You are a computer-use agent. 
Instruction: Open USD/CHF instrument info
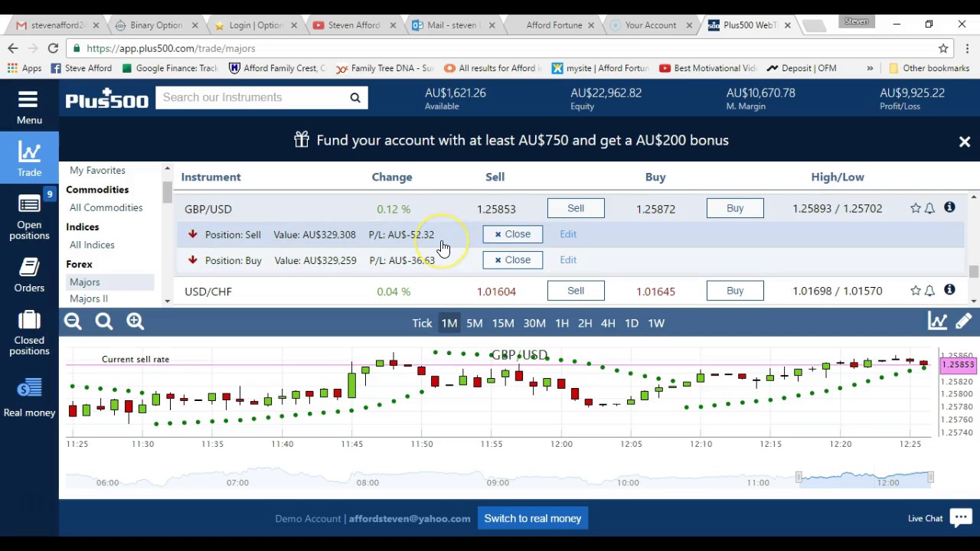coord(949,290)
